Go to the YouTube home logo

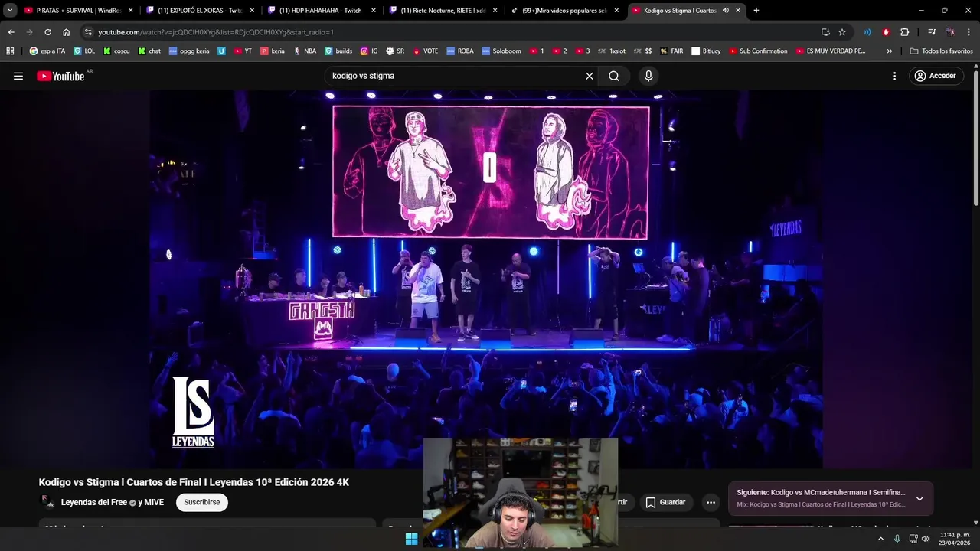click(x=60, y=76)
